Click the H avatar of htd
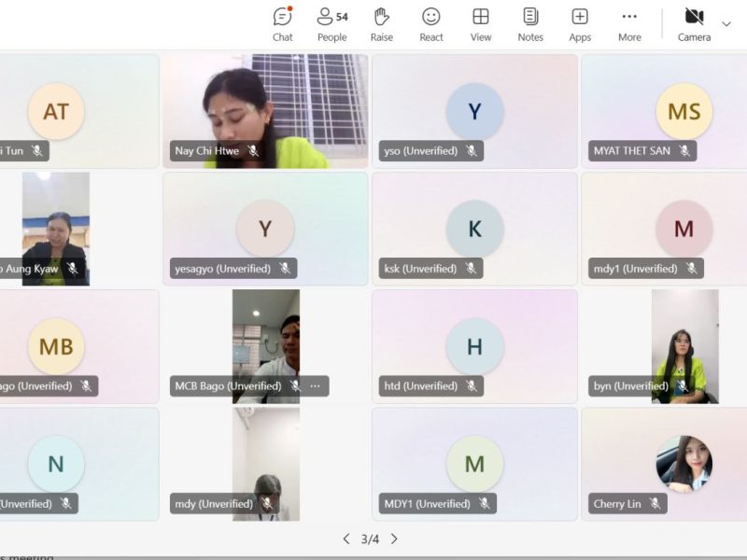This screenshot has width=747, height=560. tap(474, 346)
